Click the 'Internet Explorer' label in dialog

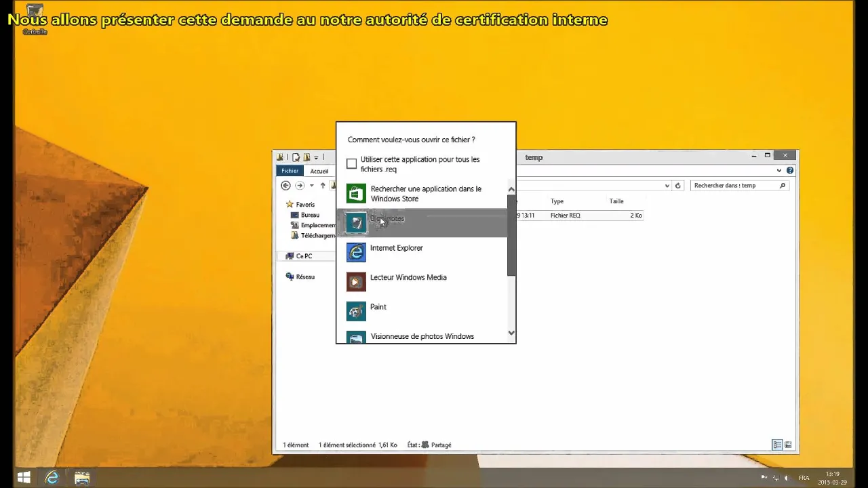click(x=397, y=248)
